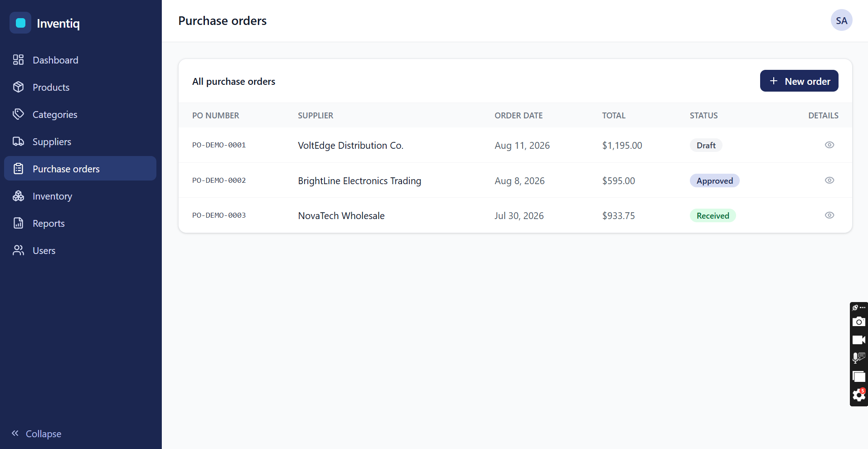This screenshot has width=868, height=449.
Task: Select NovaTech Wholesale supplier cell
Action: pos(341,215)
